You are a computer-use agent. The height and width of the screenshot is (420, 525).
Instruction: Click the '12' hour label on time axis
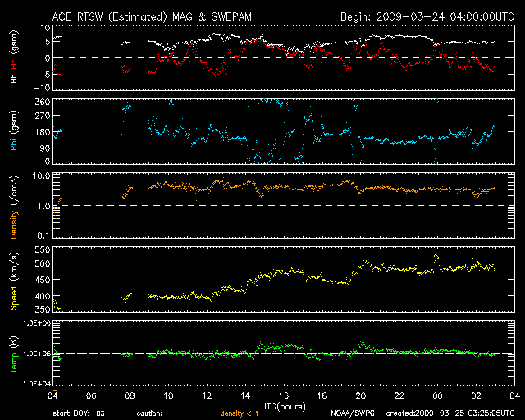pos(207,395)
